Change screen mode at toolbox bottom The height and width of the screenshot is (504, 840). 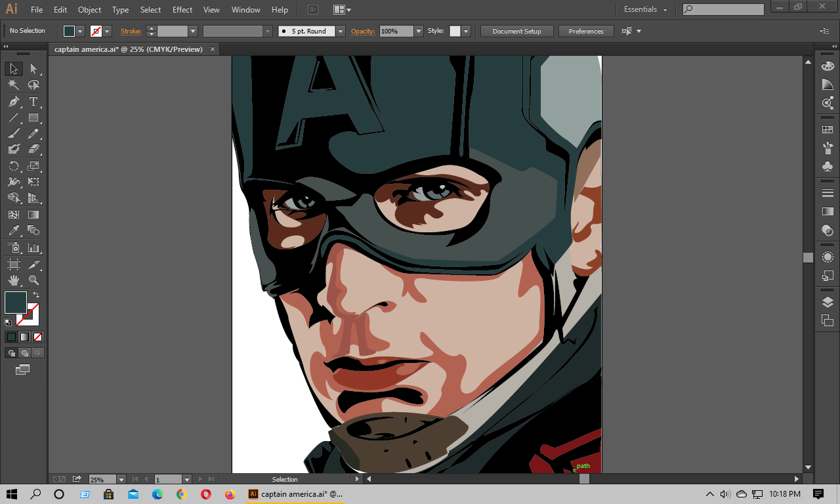coord(23,369)
